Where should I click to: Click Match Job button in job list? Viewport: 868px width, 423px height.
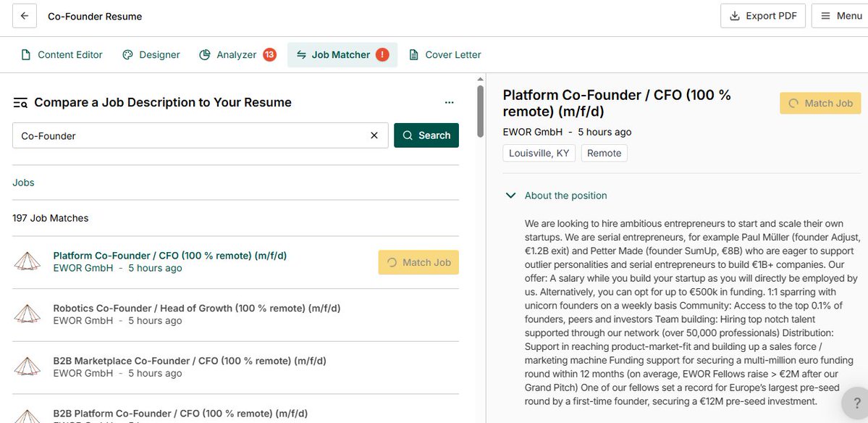point(418,262)
